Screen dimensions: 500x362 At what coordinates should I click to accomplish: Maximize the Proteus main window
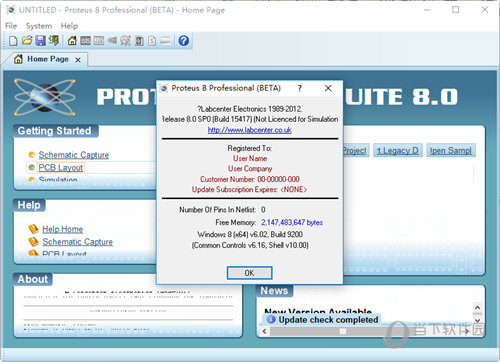(455, 10)
